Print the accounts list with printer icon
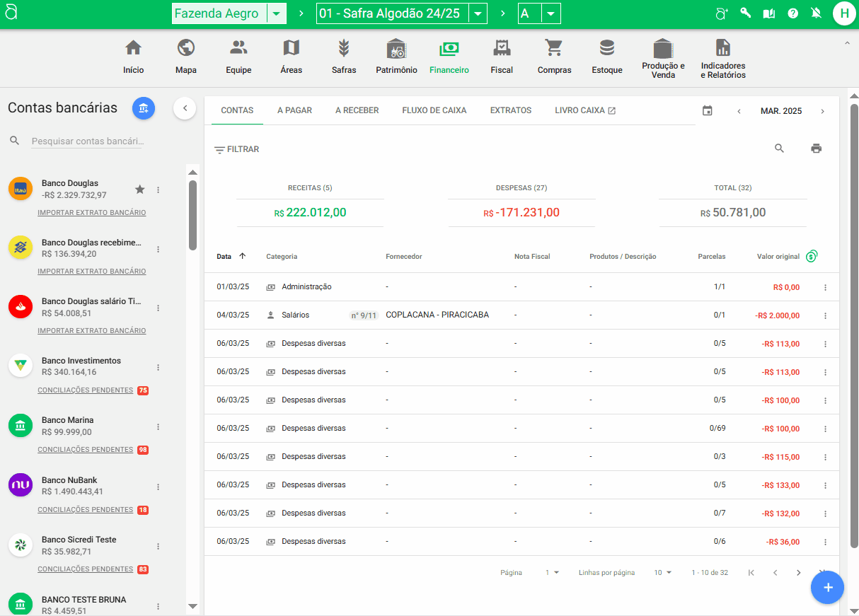The height and width of the screenshot is (616, 859). pos(816,149)
